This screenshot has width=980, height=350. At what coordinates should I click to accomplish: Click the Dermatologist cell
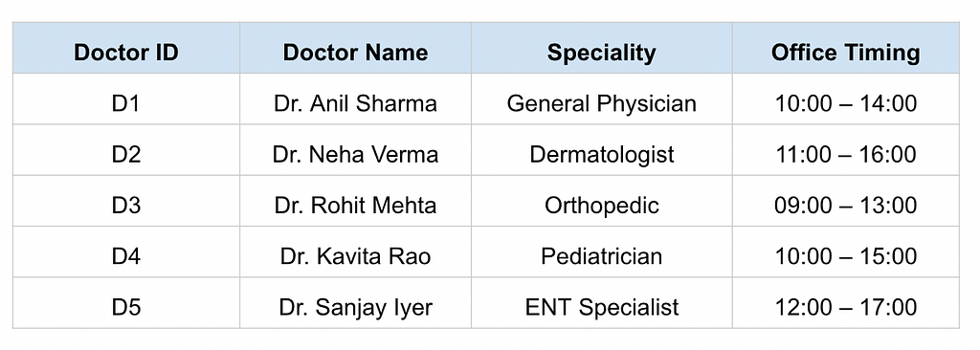point(602,150)
